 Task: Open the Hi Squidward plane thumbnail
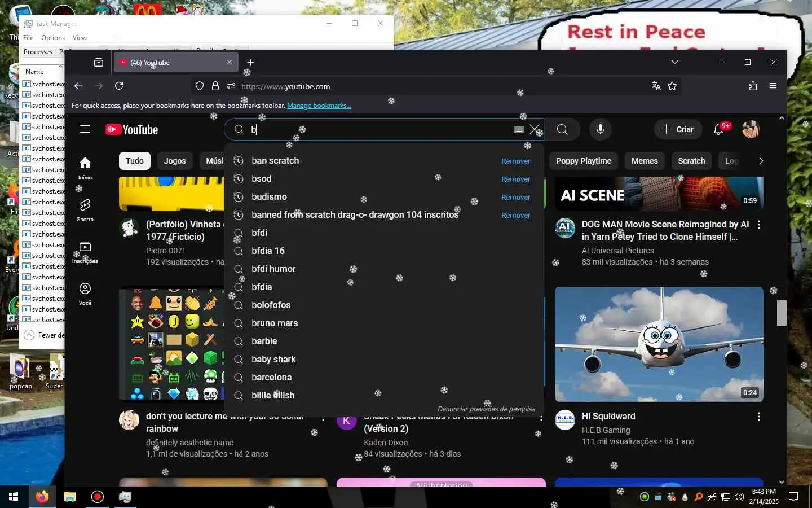coord(659,344)
